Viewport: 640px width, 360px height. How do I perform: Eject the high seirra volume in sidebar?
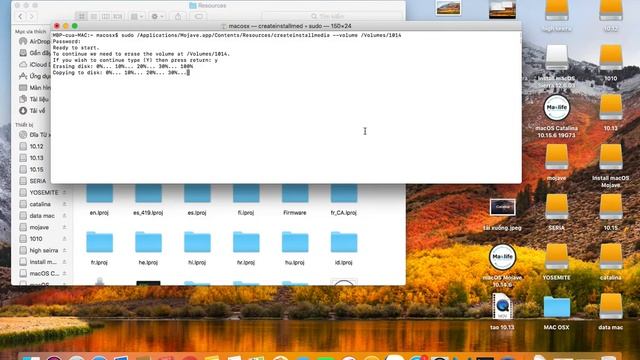point(64,250)
